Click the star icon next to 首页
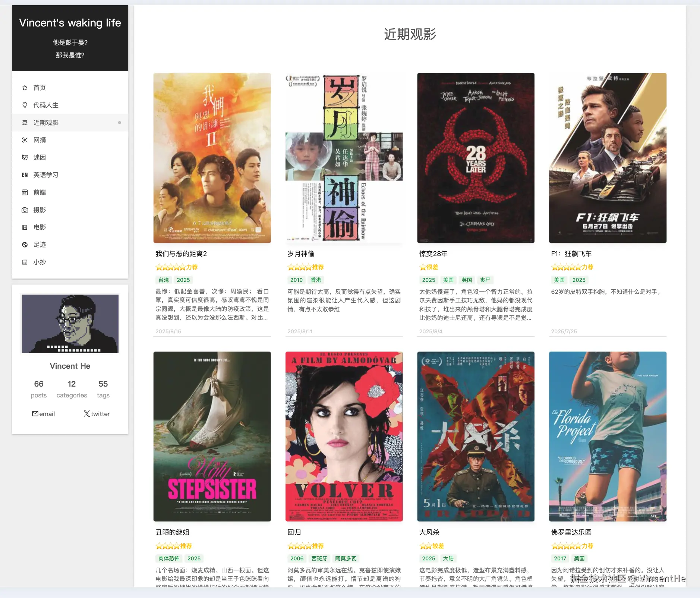700x598 pixels. (x=25, y=88)
